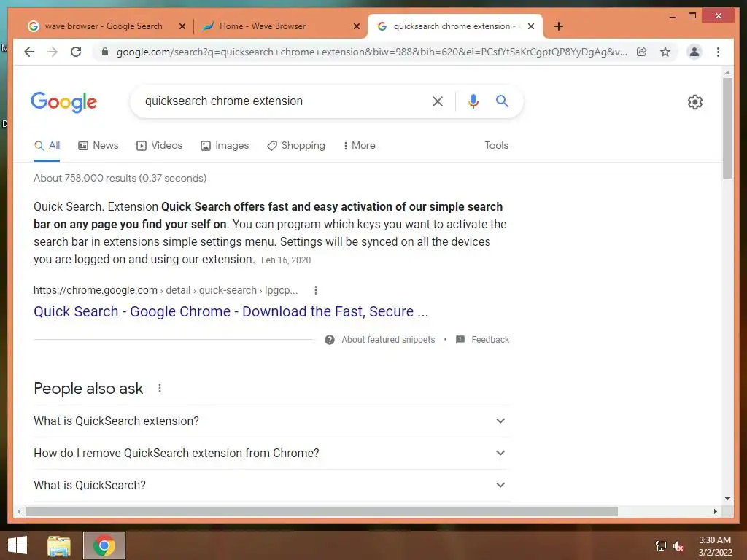Click the browser forward arrow

pos(53,52)
